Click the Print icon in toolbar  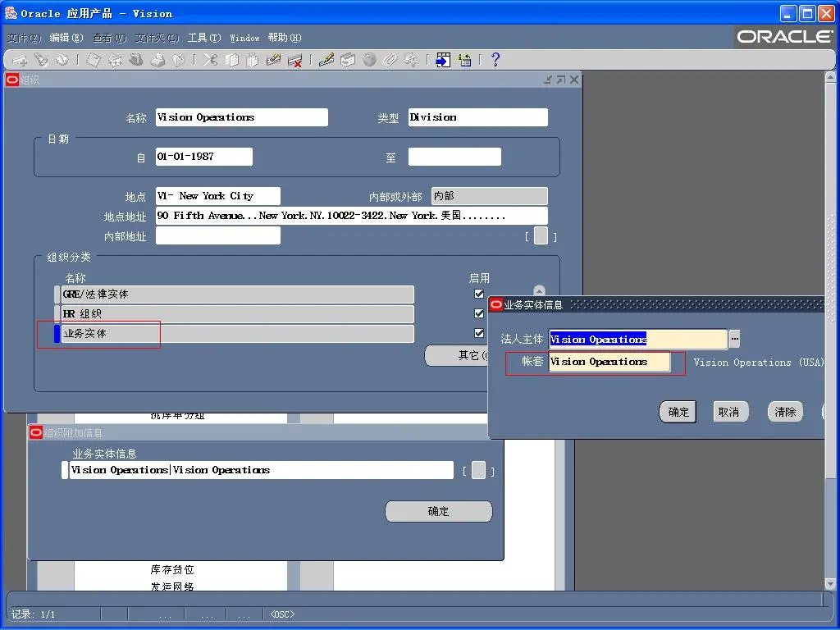click(157, 60)
